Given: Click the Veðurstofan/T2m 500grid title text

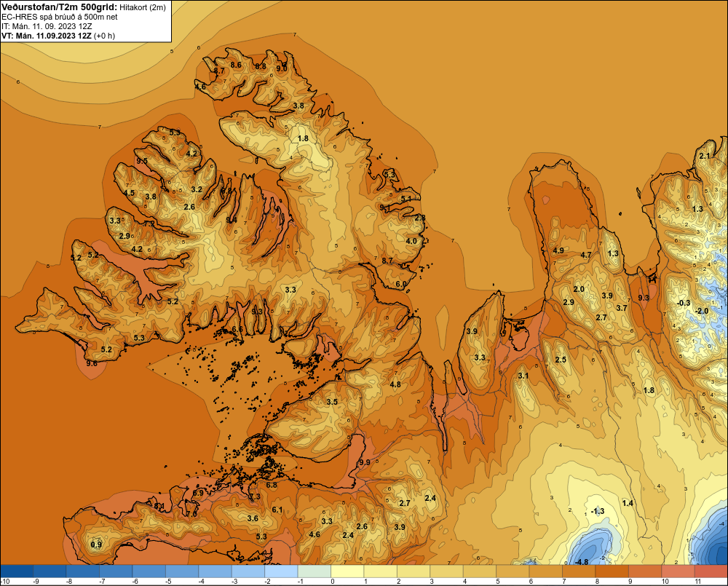Looking at the screenshot, I should click(59, 7).
